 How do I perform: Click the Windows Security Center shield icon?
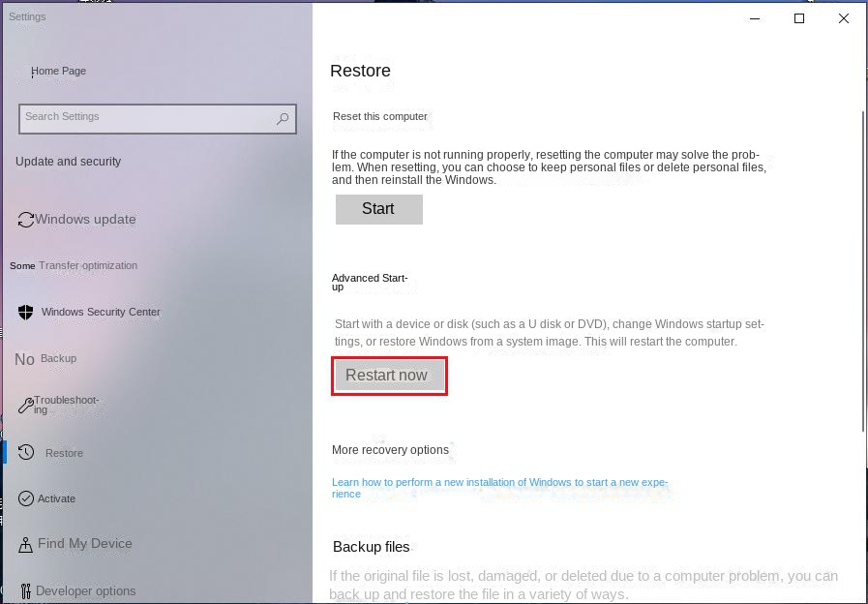[24, 312]
